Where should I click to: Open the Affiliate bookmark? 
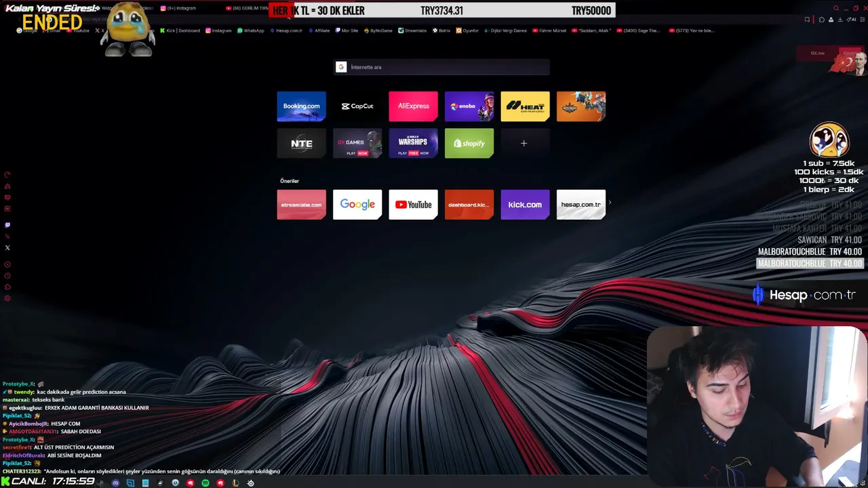(x=319, y=30)
